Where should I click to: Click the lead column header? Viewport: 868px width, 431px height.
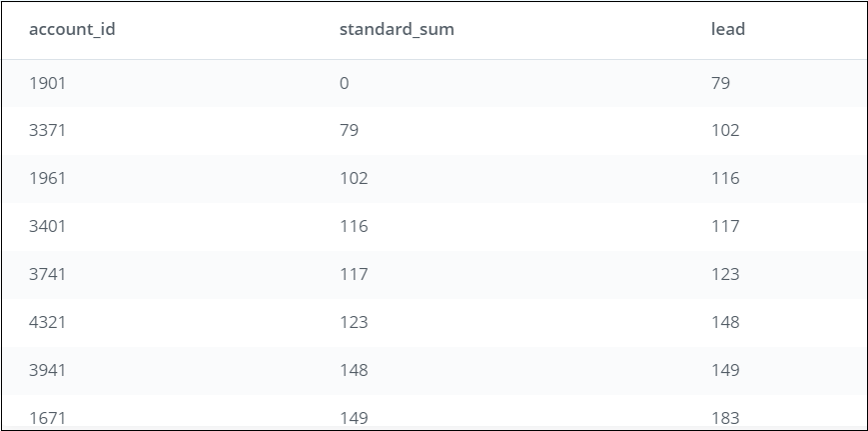point(728,29)
